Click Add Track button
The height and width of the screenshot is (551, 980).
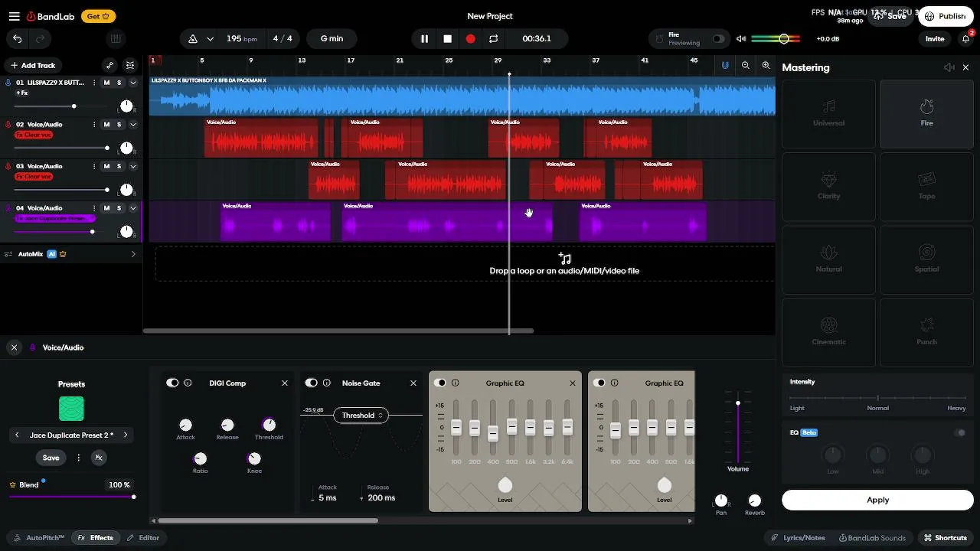point(32,66)
